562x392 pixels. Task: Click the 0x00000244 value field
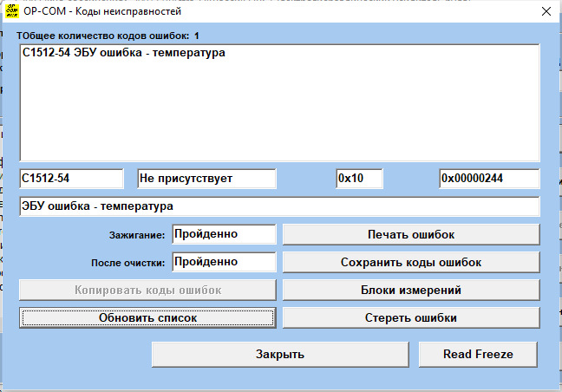tap(489, 179)
